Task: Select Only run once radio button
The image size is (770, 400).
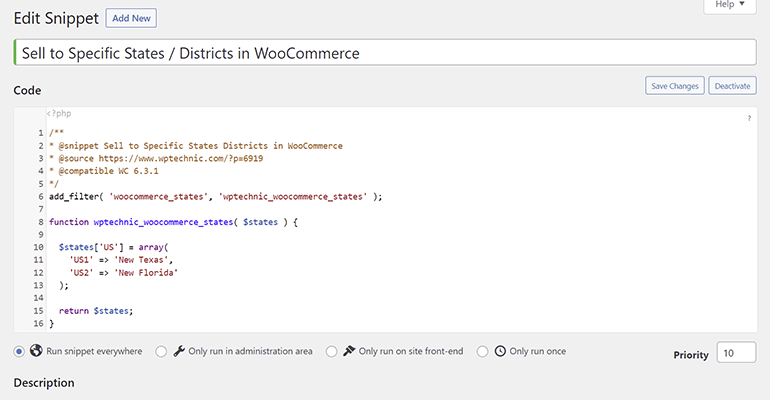Action: click(x=482, y=351)
